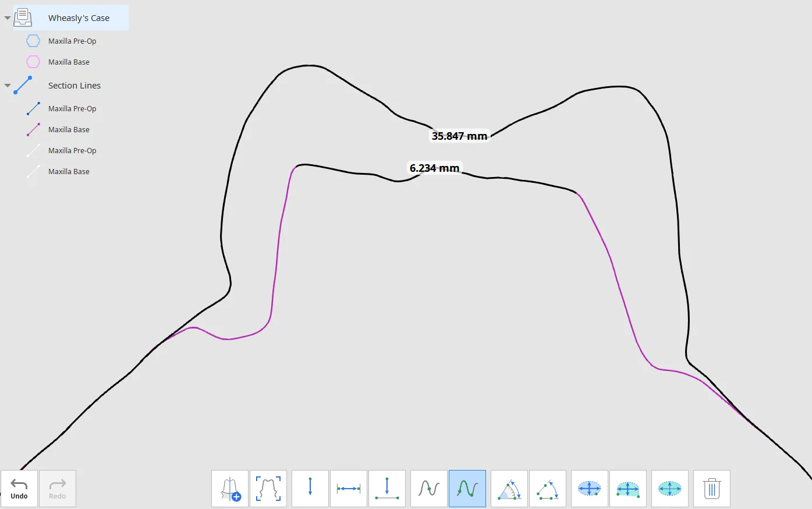Click the Wheasly's Case folder icon
The image size is (812, 509).
23,17
